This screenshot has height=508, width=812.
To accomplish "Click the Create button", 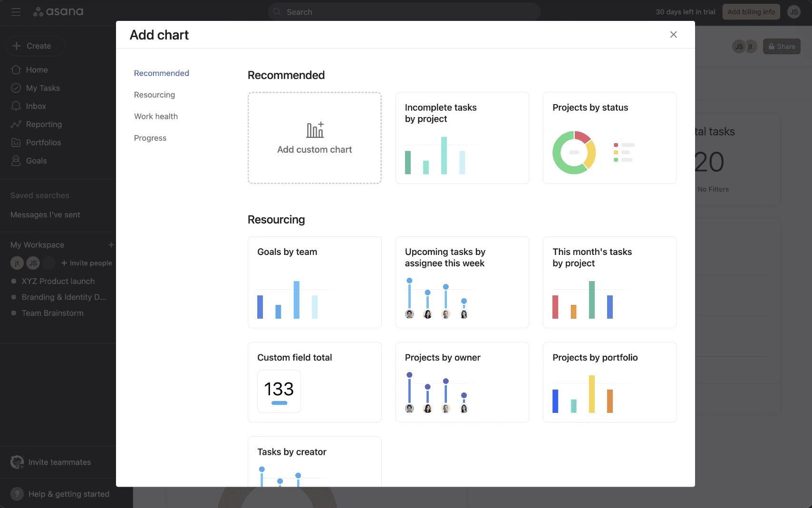I will coord(35,46).
